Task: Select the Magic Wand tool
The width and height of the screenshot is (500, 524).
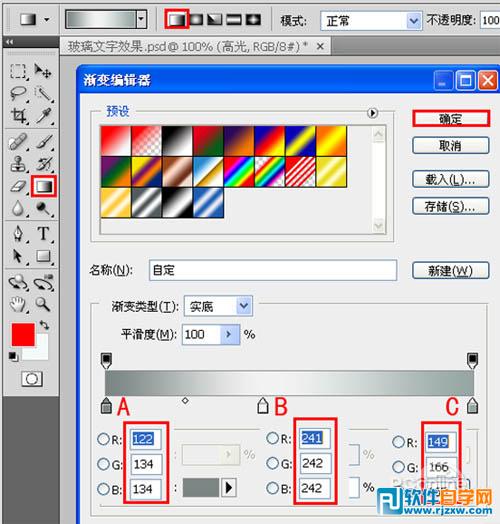Action: [43, 94]
